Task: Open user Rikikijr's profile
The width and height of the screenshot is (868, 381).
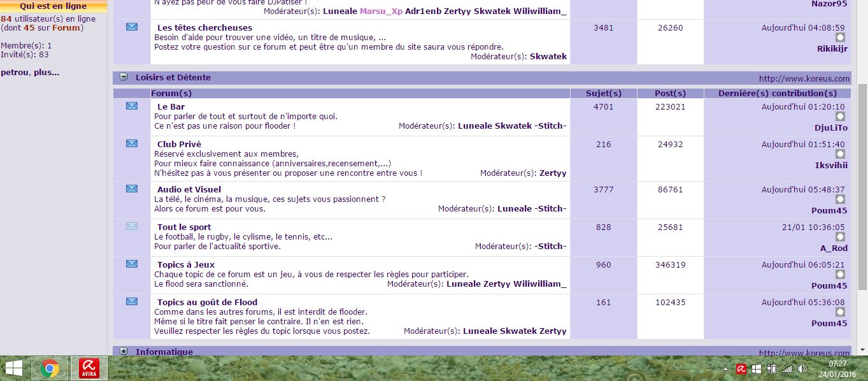Action: click(x=832, y=48)
